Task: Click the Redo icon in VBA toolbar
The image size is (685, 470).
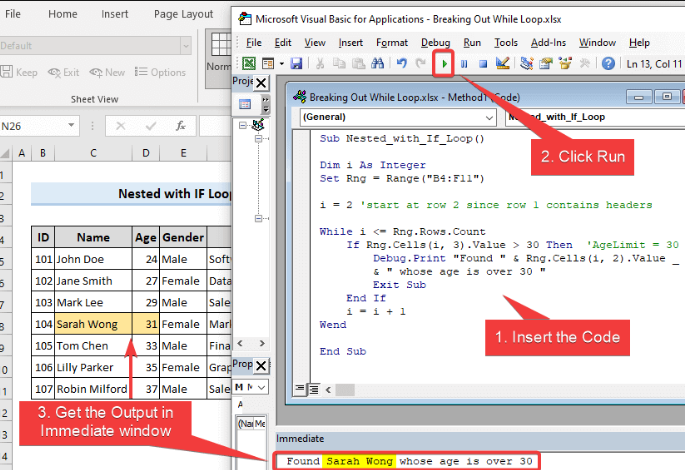Action: coord(420,64)
